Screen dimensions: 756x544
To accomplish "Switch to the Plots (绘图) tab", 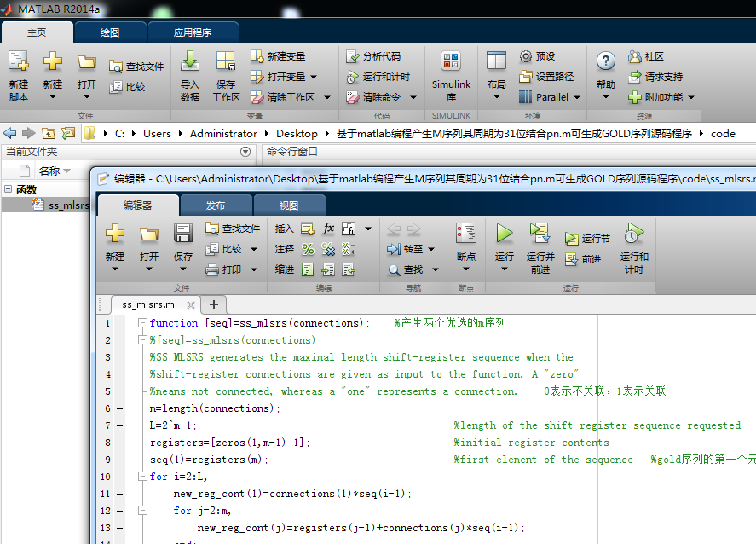I will [x=110, y=32].
